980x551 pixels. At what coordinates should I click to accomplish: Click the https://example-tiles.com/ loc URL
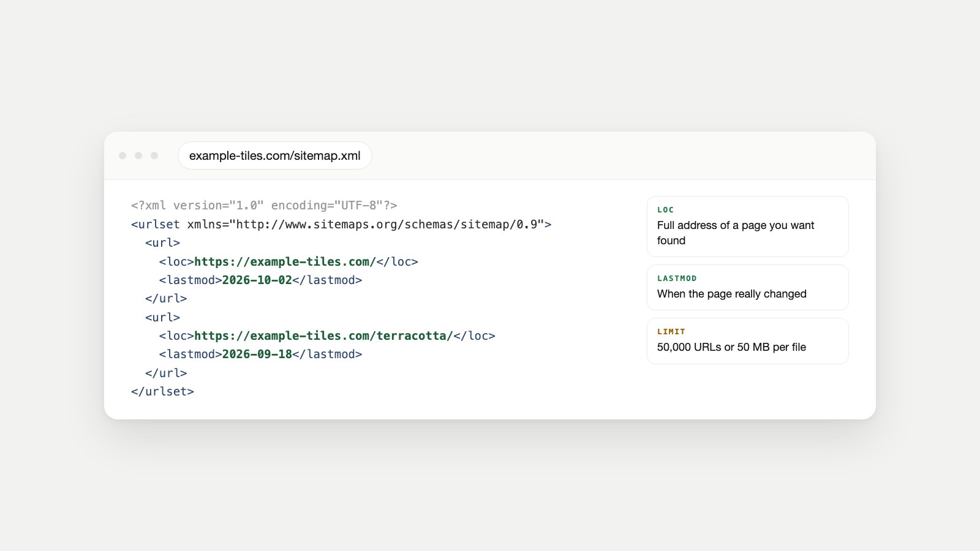(285, 261)
